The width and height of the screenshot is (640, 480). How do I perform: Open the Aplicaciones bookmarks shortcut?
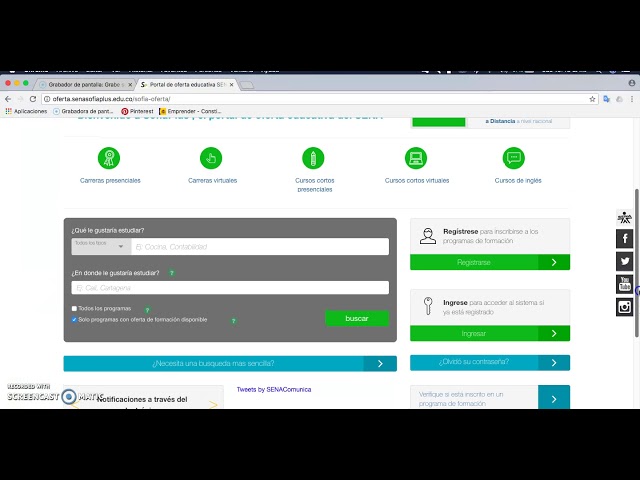click(x=26, y=111)
